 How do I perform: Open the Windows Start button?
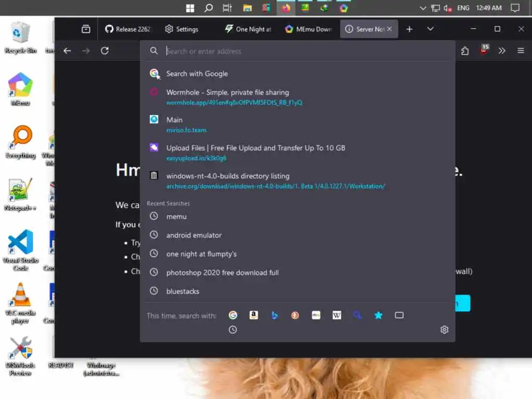click(190, 8)
